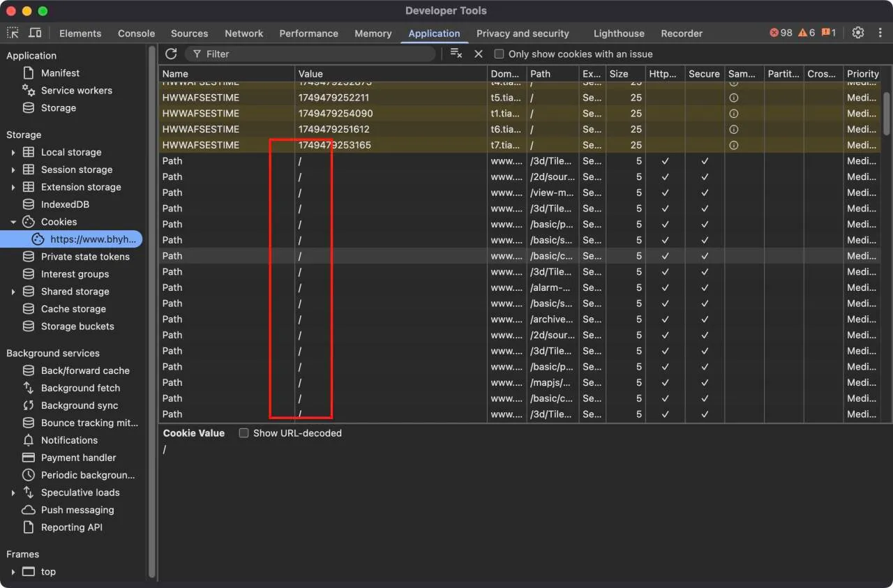Expand the top frame tree
This screenshot has height=588, width=893.
(x=13, y=571)
